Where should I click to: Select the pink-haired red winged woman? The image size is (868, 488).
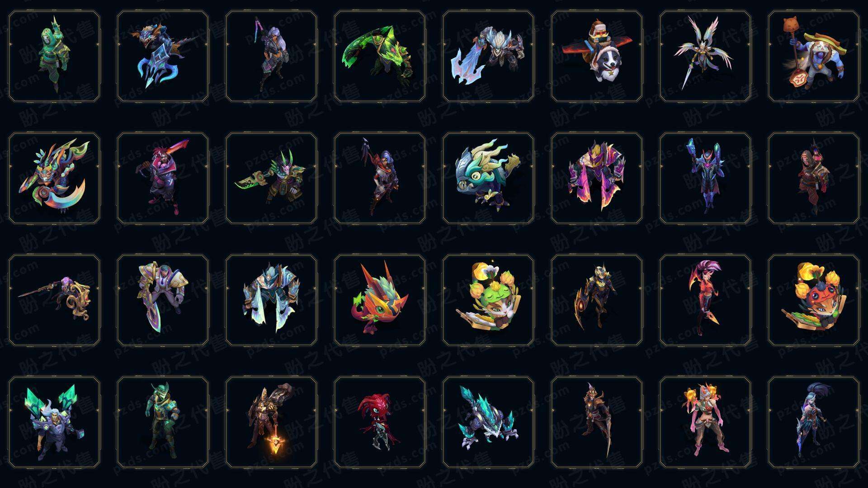[x=705, y=300]
